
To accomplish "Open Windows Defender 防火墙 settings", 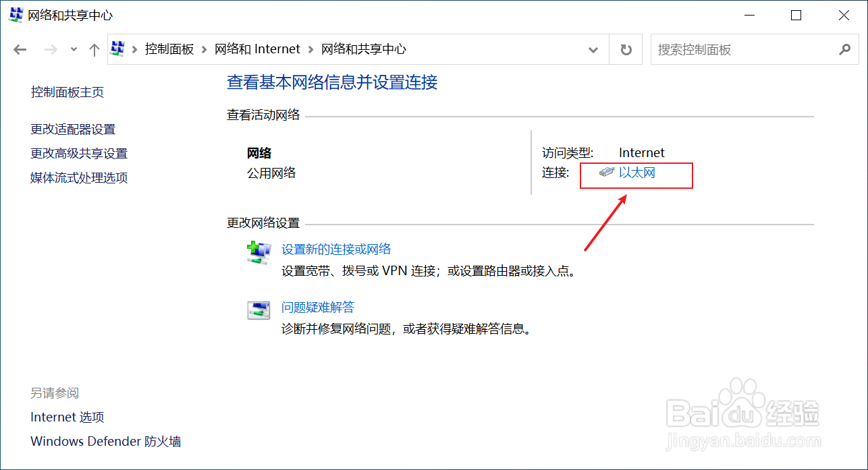I will point(105,441).
